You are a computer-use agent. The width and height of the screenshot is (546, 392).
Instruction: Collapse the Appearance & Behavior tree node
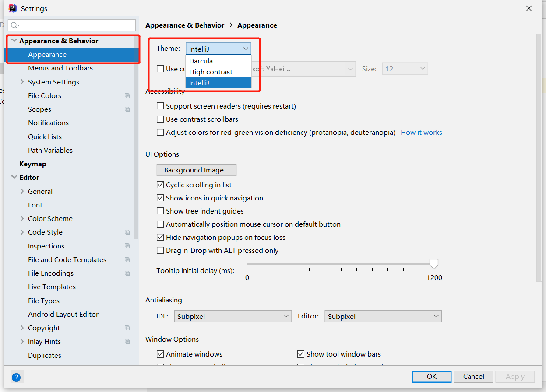(x=14, y=41)
